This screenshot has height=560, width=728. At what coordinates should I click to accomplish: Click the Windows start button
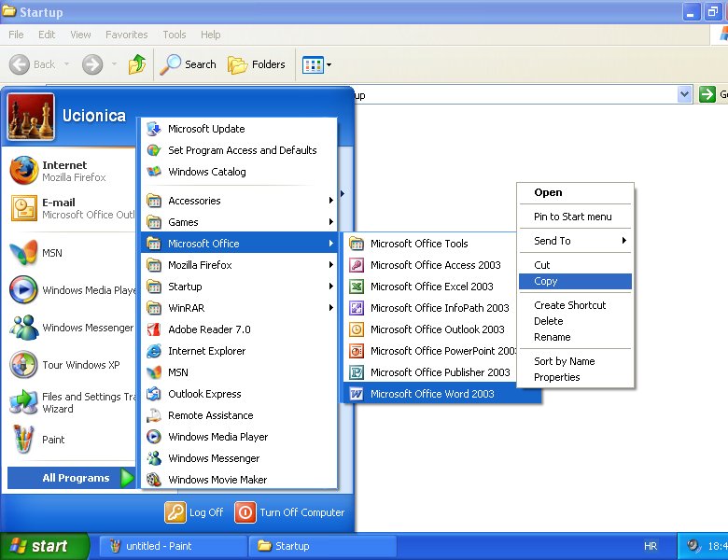coord(43,546)
